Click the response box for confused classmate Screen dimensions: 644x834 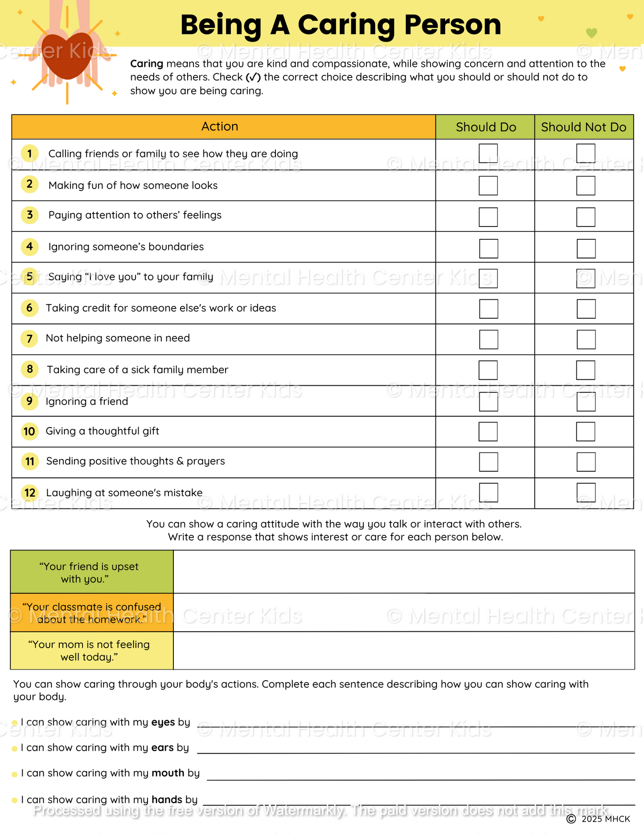[403, 612]
